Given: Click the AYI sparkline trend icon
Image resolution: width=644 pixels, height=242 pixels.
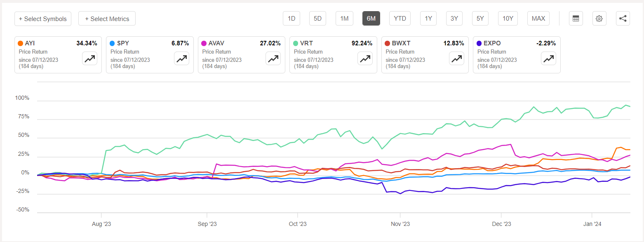Looking at the screenshot, I should point(89,59).
